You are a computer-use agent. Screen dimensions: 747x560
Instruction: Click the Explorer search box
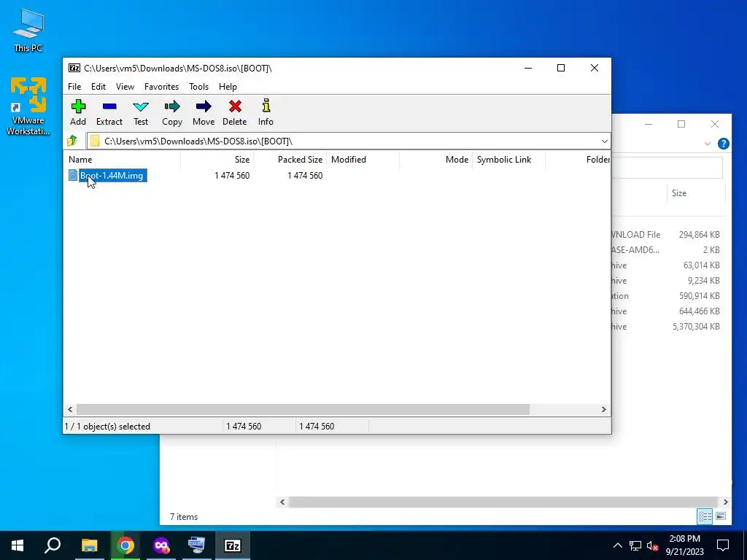(667, 168)
